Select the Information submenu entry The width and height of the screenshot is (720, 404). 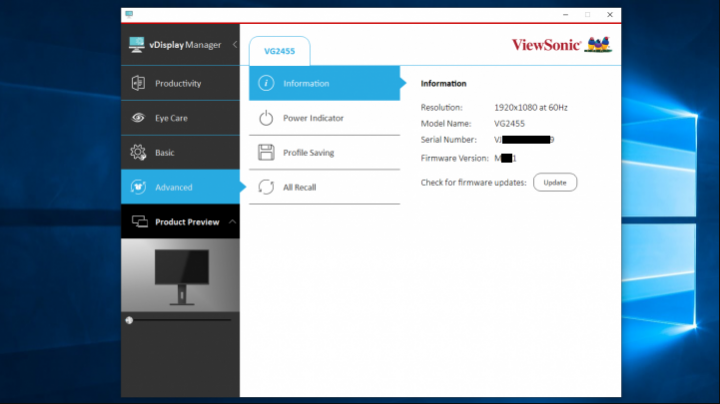325,83
